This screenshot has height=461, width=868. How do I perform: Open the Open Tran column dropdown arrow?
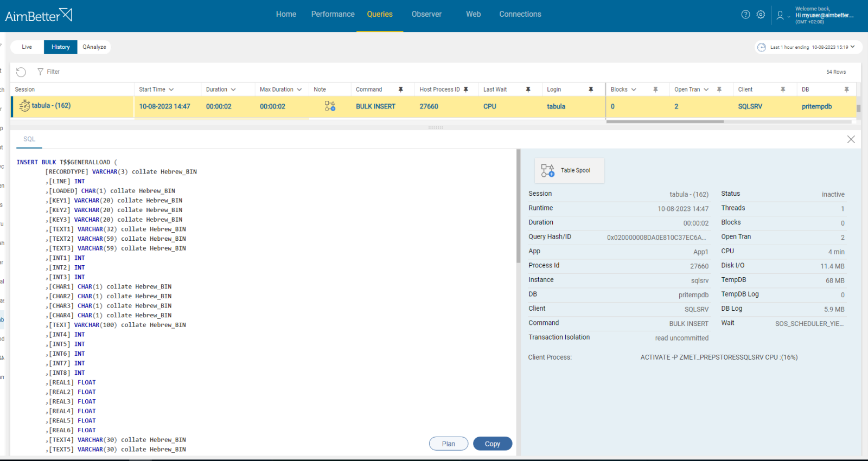pyautogui.click(x=706, y=89)
